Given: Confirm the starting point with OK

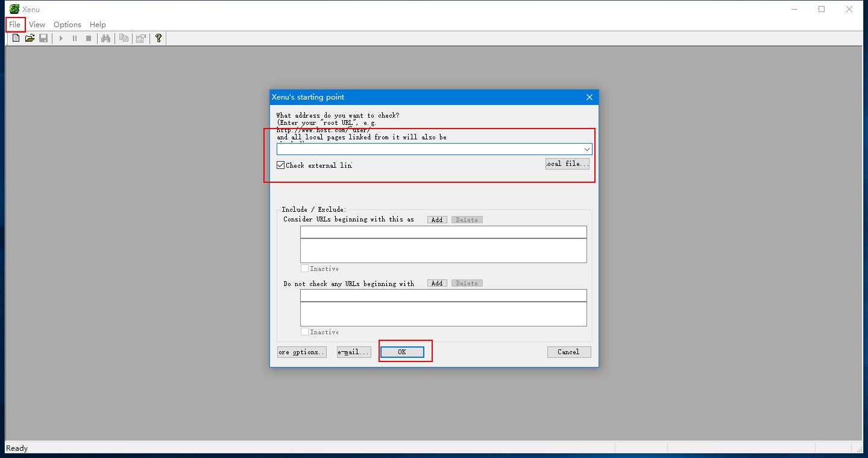Looking at the screenshot, I should [x=402, y=352].
